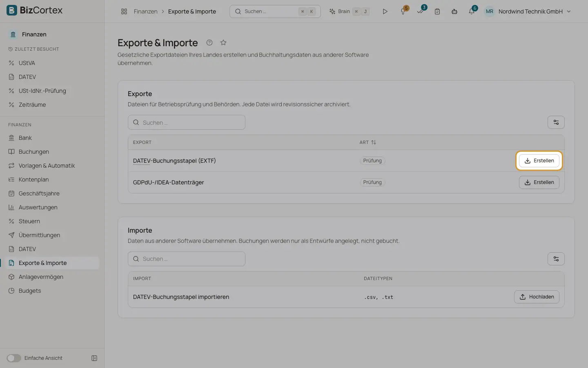Screen dimensions: 588x368
Task: Click Erstellen for GDPdU-/IDEA-Datenträger
Action: 539,182
